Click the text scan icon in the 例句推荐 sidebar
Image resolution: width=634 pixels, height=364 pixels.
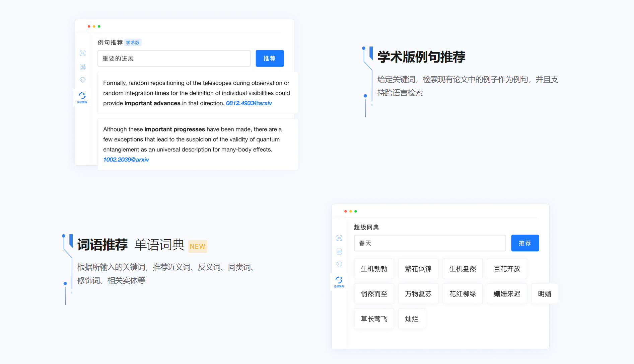pos(83,54)
